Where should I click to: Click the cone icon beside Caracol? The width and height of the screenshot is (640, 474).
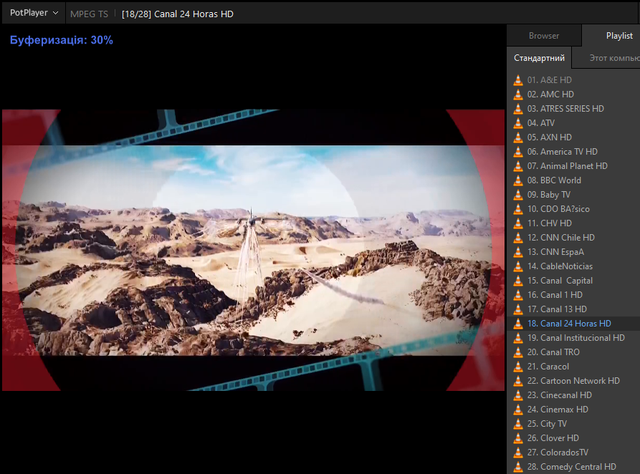(518, 366)
